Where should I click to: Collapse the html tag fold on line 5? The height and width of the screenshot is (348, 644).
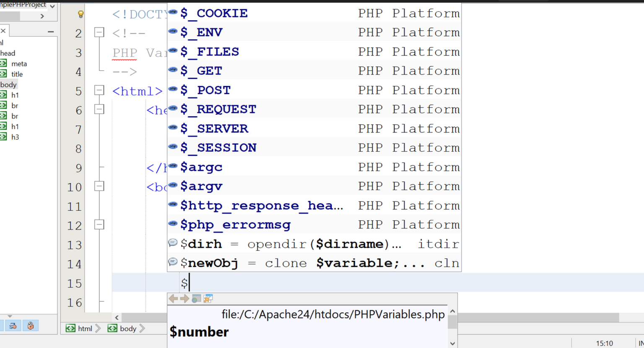[99, 90]
